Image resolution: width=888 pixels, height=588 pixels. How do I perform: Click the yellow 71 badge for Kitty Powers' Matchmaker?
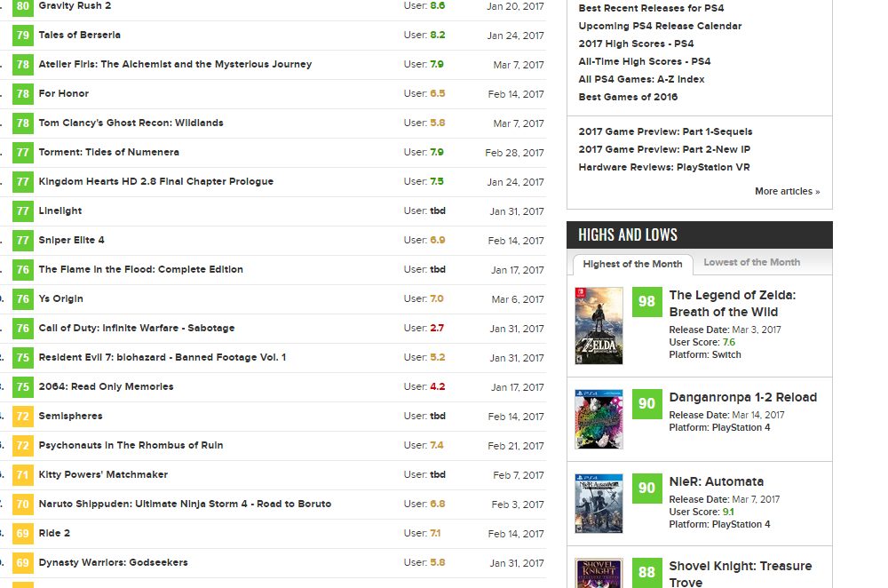click(23, 475)
